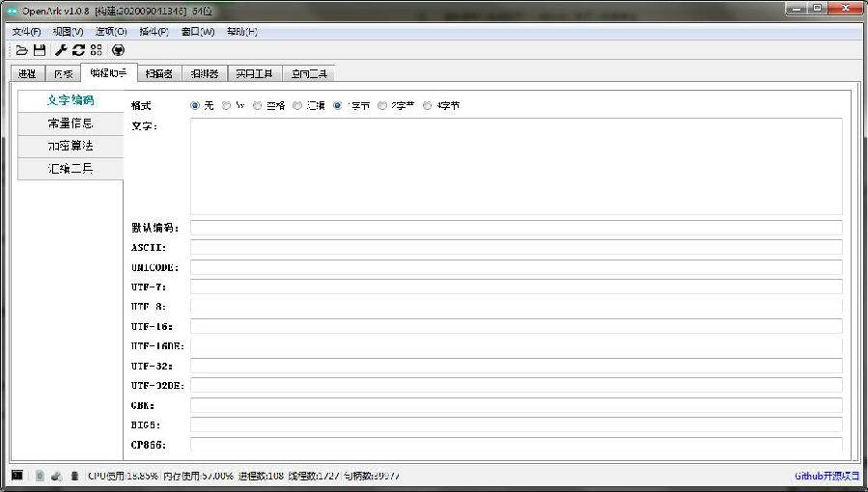The height and width of the screenshot is (492, 868).
Task: Open settings via the wrench icon
Action: tap(61, 50)
